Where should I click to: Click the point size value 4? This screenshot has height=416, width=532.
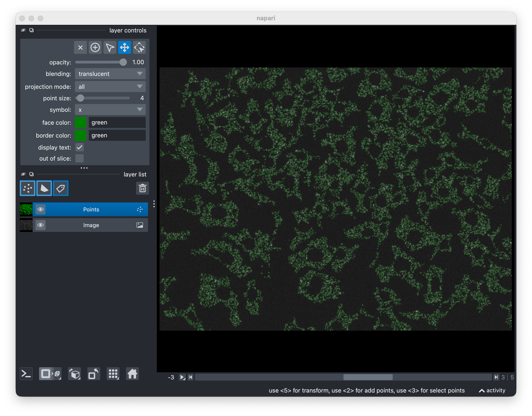142,98
